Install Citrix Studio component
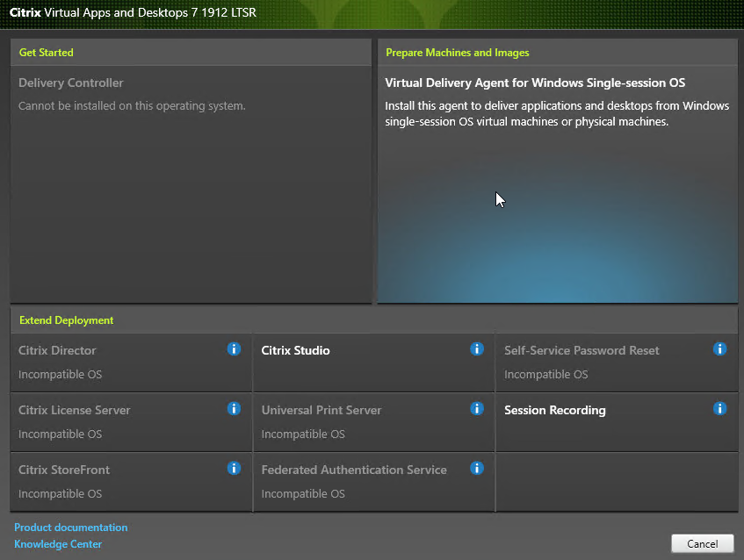 [351, 362]
